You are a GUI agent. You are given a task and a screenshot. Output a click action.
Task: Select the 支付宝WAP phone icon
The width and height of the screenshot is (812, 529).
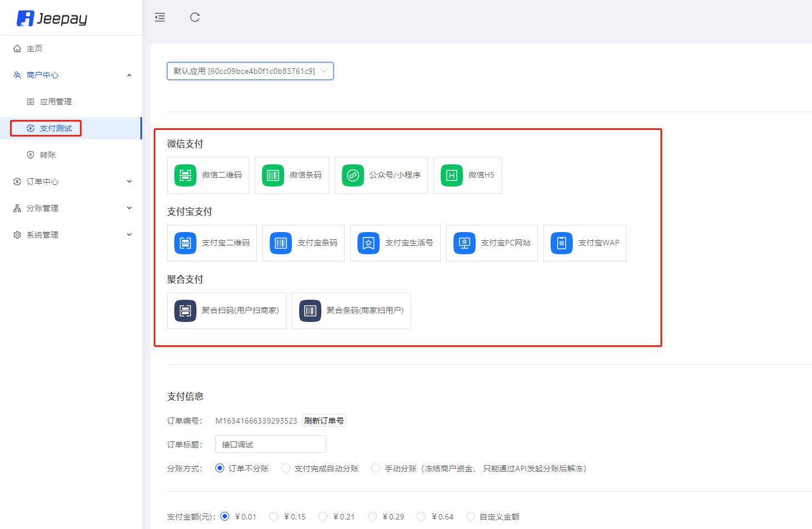point(562,243)
